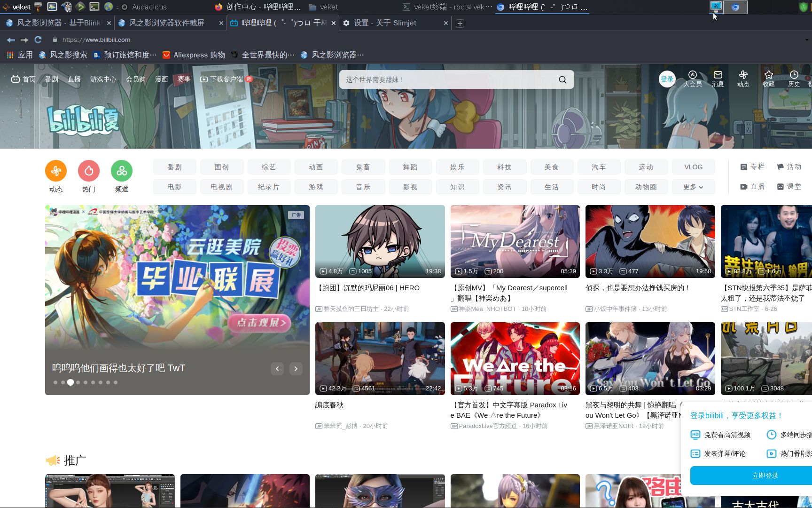Select the active carousel dot
The width and height of the screenshot is (812, 508).
pyautogui.click(x=70, y=382)
